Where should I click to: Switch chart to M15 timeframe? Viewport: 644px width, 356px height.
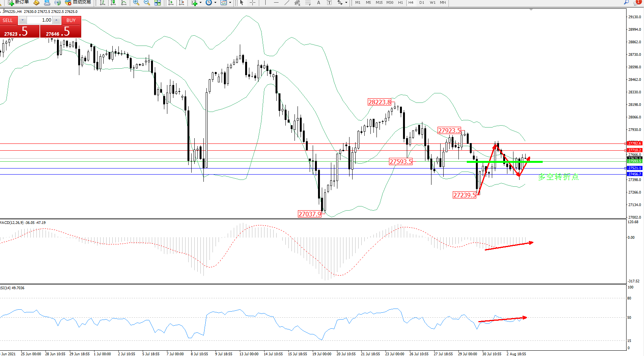click(379, 3)
